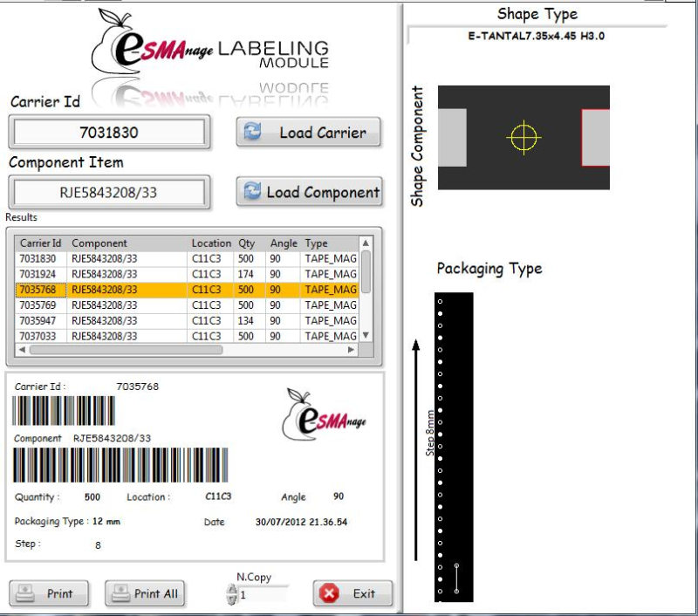
Task: Click the refresh icon on Load Component
Action: [x=252, y=192]
